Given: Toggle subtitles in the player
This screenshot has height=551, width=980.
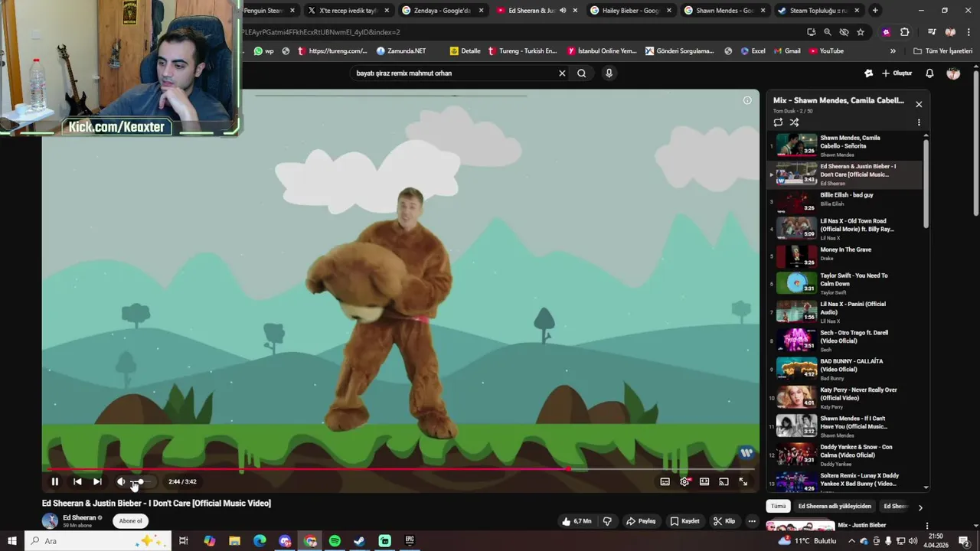Looking at the screenshot, I should (665, 481).
